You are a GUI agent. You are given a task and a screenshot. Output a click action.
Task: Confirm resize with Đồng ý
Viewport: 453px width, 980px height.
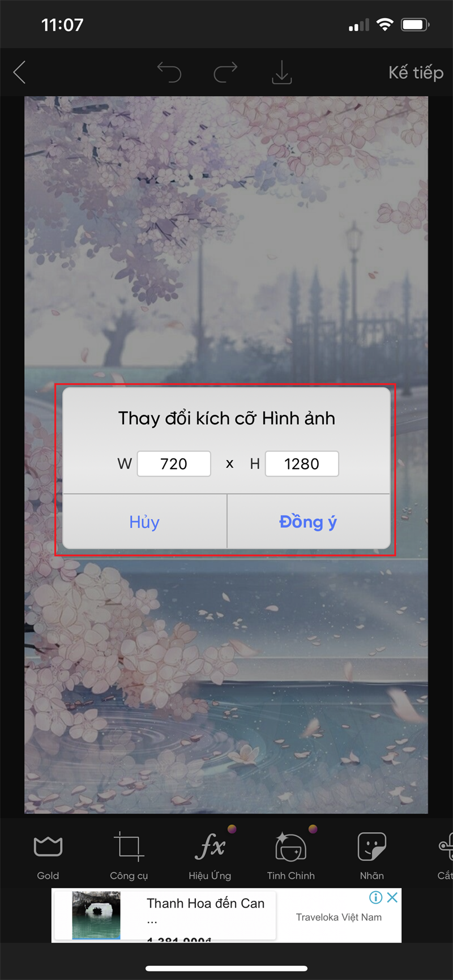pos(308,521)
